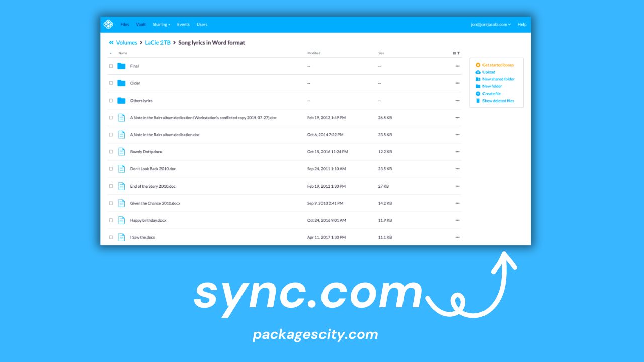Click the Upload link

click(x=489, y=72)
